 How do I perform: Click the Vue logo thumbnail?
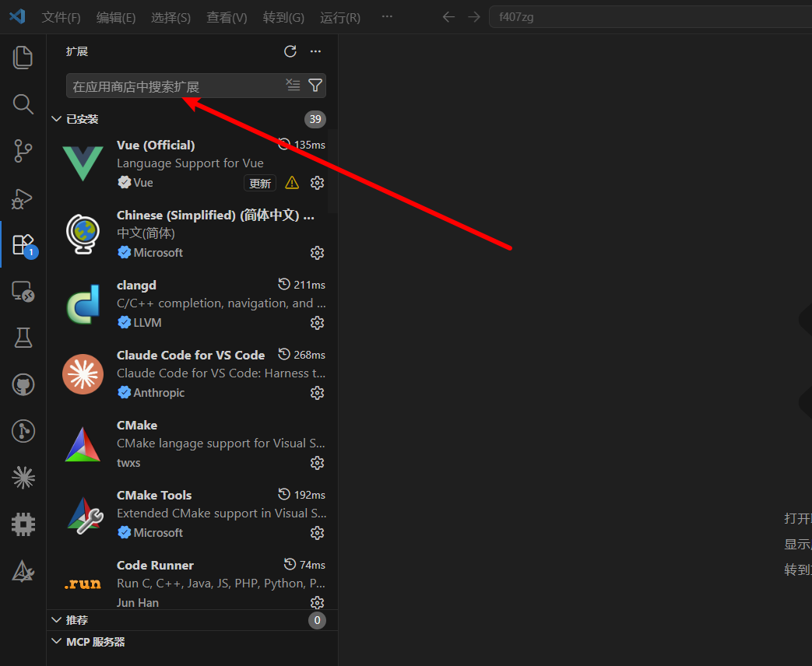click(83, 163)
